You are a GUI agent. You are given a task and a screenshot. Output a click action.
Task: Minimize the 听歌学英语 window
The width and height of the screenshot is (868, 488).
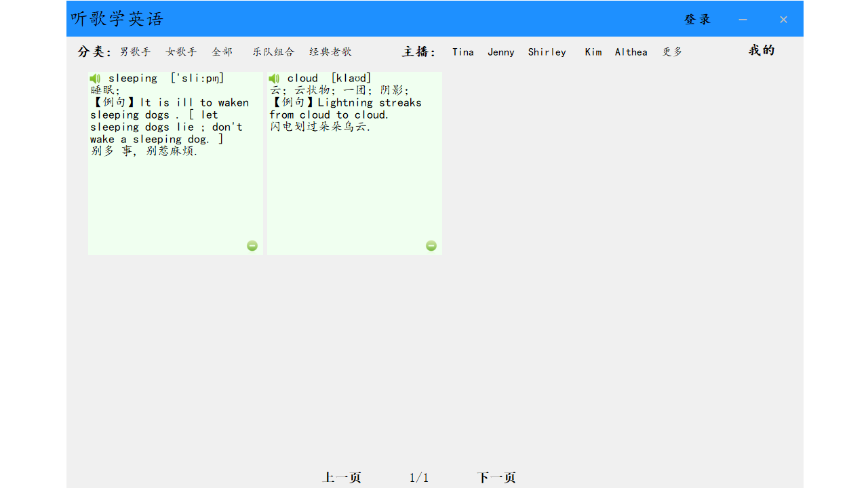[x=743, y=20]
